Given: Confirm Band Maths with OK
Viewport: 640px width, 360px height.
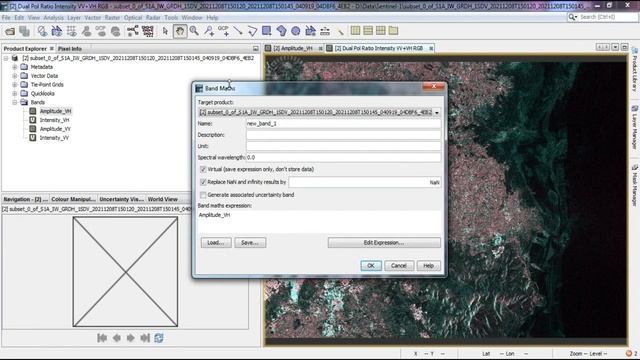Looking at the screenshot, I should pyautogui.click(x=371, y=266).
